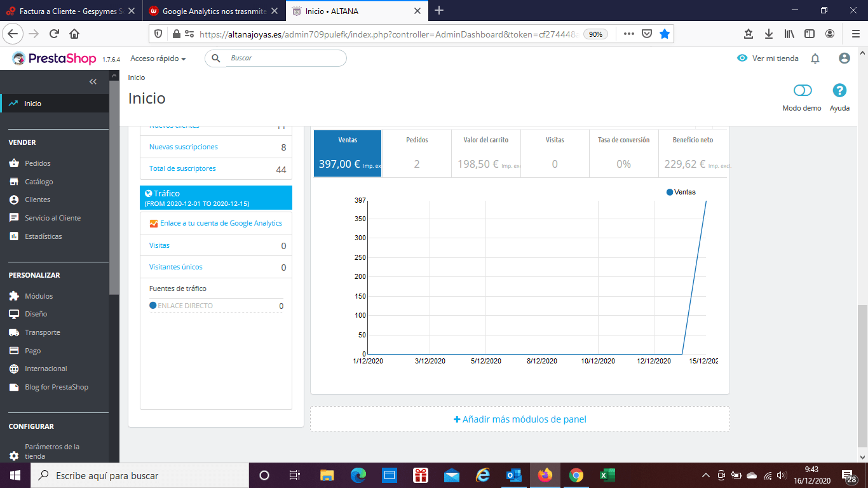Click the Firefox address bar URL
Viewport: 868px width, 488px height.
pyautogui.click(x=388, y=34)
